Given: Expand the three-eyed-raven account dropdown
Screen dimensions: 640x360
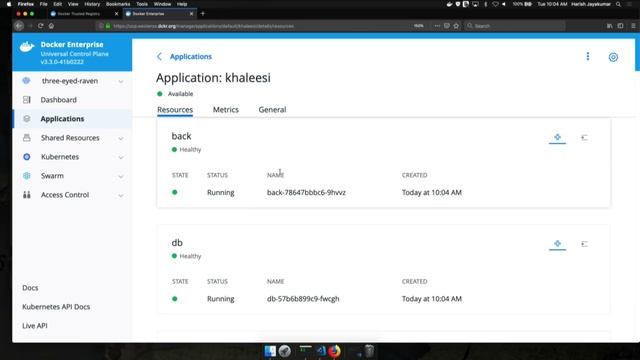Looking at the screenshot, I should (121, 81).
